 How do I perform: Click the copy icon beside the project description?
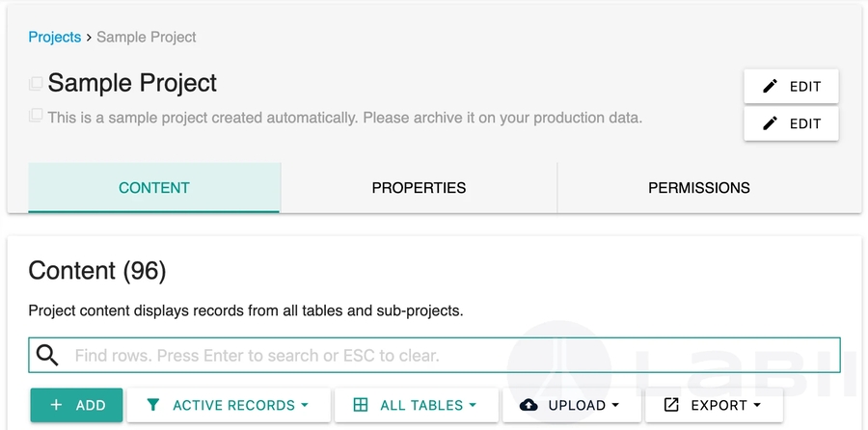36,117
